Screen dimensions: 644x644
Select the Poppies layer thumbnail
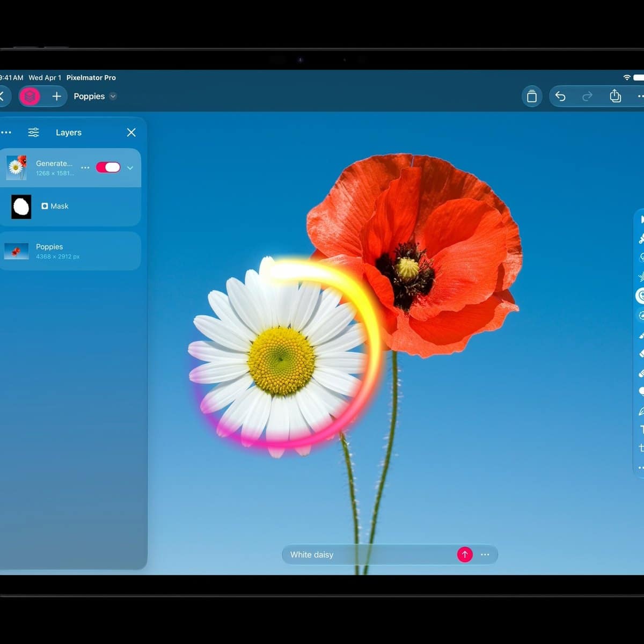point(17,251)
